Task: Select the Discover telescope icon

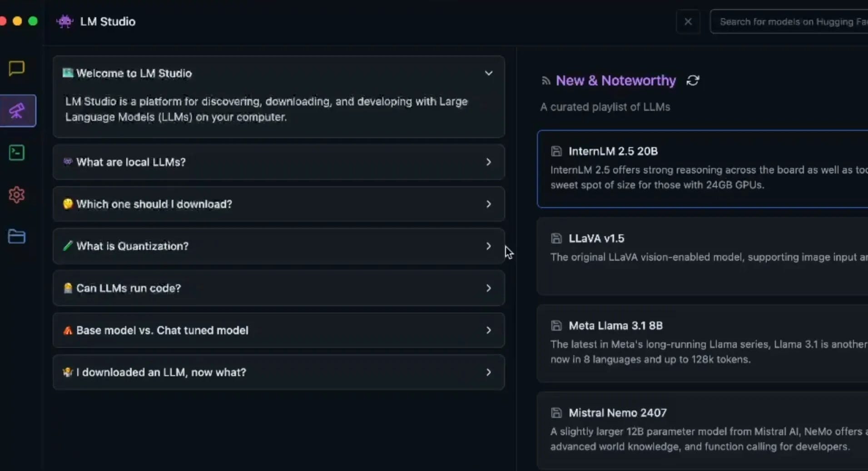Action: click(x=17, y=110)
